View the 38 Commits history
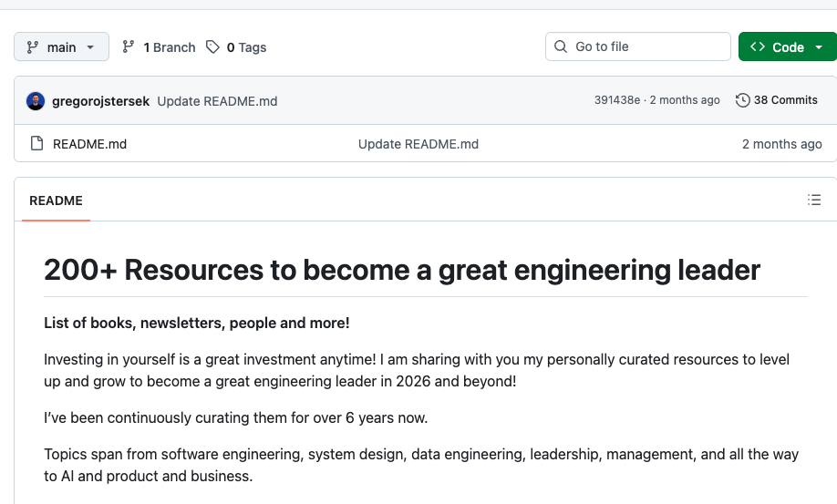 777,100
